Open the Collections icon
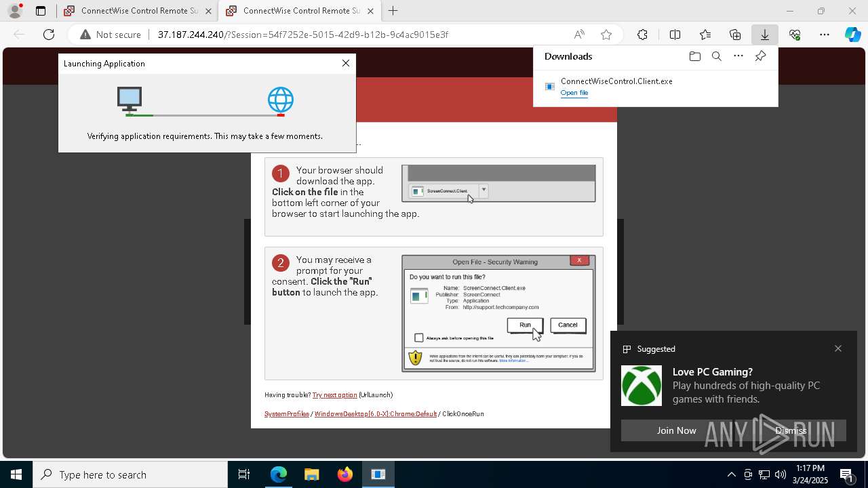 coord(735,35)
